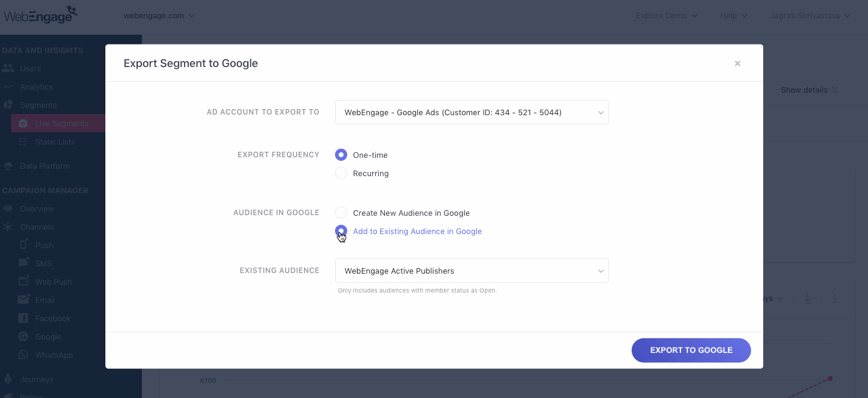The height and width of the screenshot is (398, 868).
Task: Open Users in the sidebar
Action: click(30, 68)
